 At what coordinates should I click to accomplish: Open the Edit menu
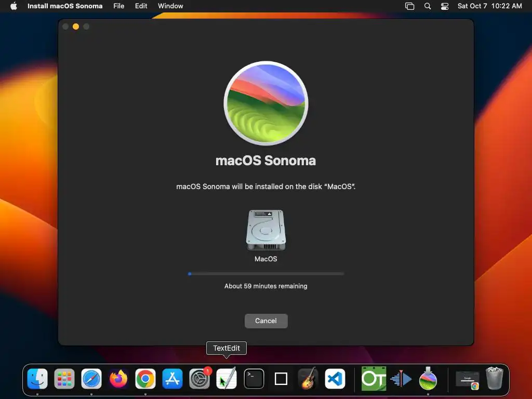141,6
